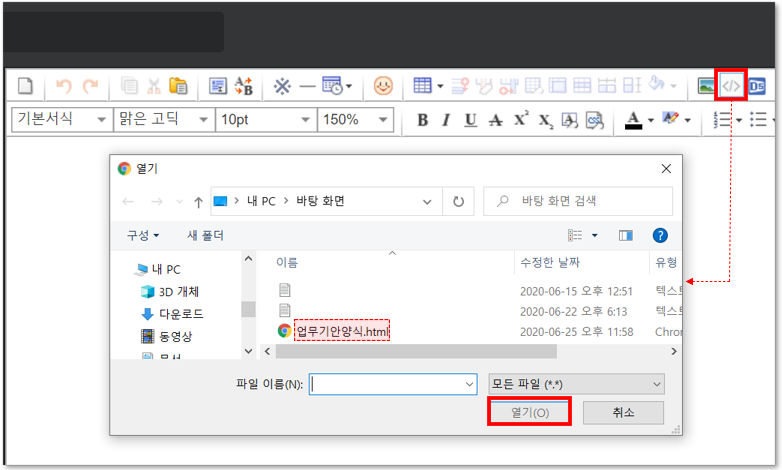The height and width of the screenshot is (470, 782).
Task: Toggle underline formatting
Action: (468, 120)
